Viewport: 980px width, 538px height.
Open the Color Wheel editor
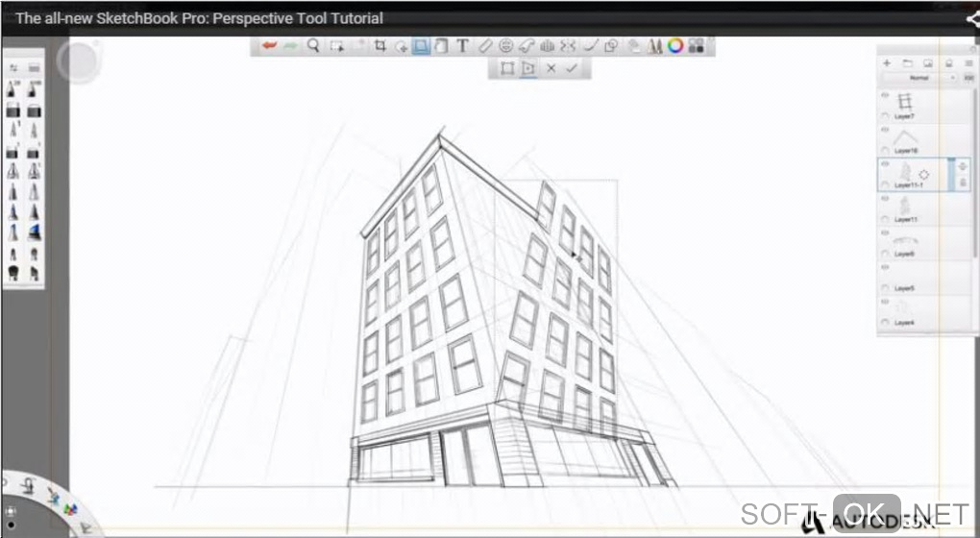(x=675, y=45)
